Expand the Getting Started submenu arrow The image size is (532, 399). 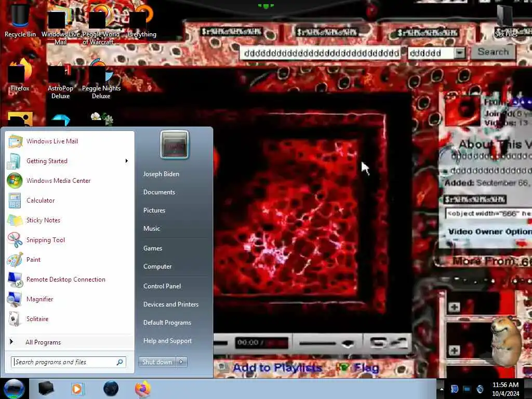point(127,161)
